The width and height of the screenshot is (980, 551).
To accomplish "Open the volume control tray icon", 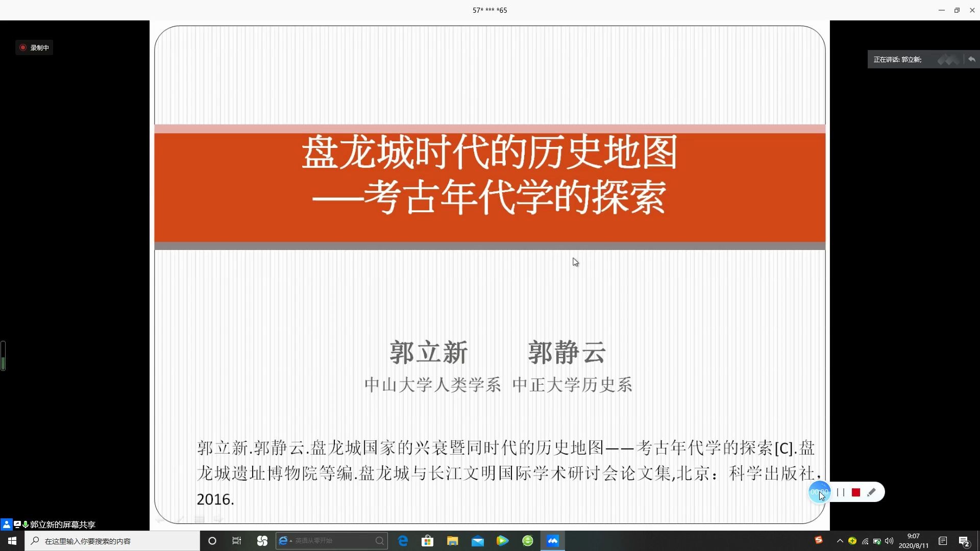I will coord(889,541).
